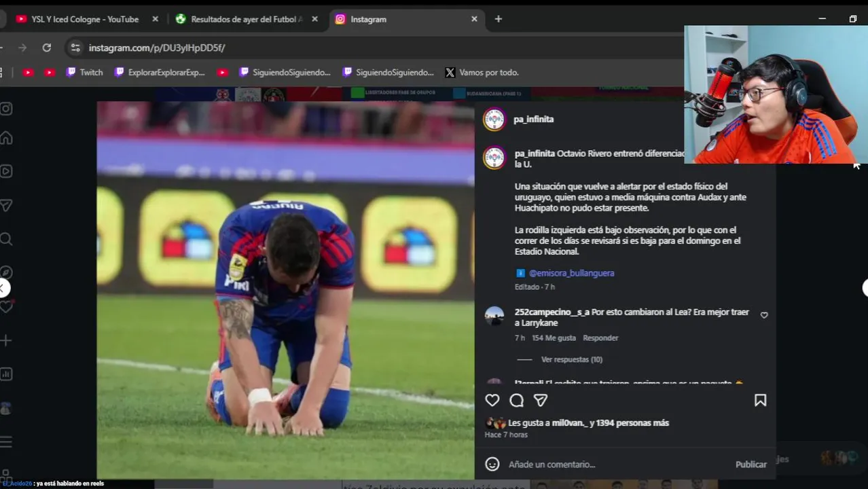Screen dimensions: 868x489
Task: Like the post with heart icon
Action: pyautogui.click(x=492, y=401)
